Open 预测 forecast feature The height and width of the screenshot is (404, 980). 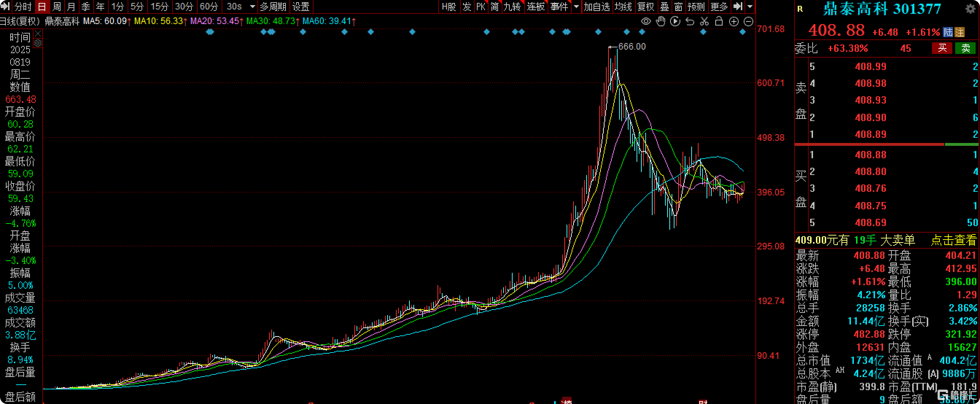point(696,7)
